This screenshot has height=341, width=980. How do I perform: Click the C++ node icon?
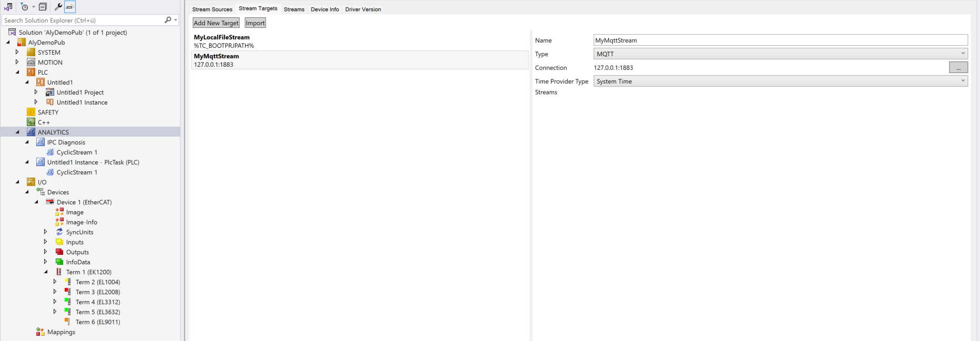tap(31, 122)
